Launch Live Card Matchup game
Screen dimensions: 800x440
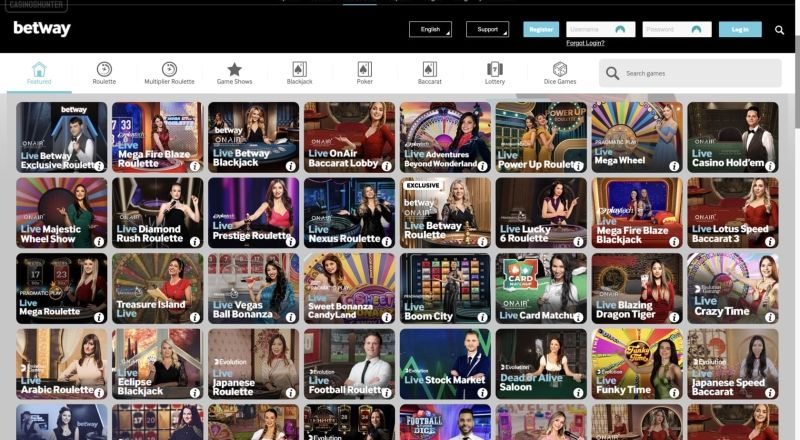click(x=541, y=288)
